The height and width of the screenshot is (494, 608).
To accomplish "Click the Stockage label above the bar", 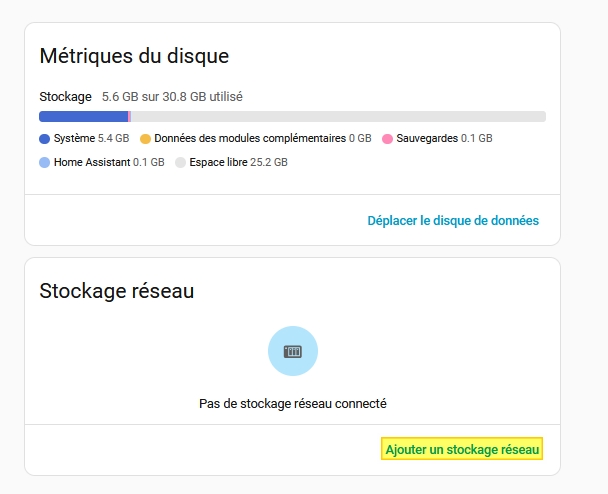I will (65, 97).
